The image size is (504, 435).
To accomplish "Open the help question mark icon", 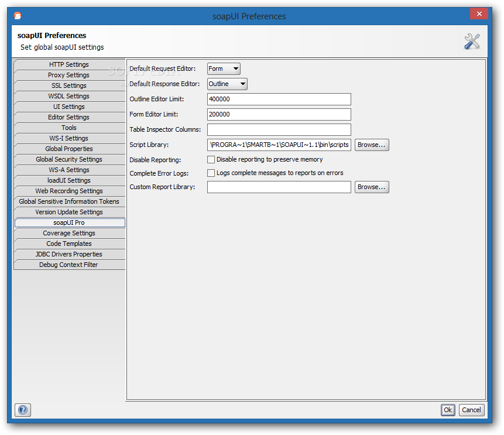I will click(23, 410).
